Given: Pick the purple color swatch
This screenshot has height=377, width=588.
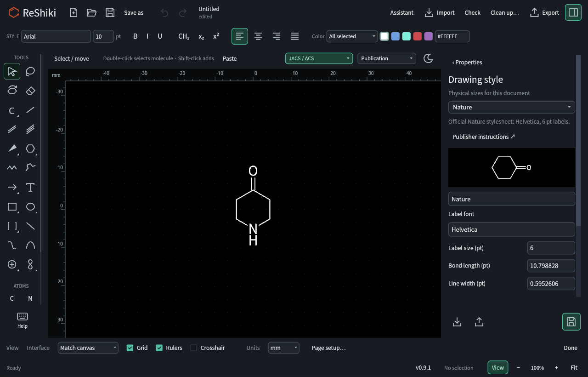Looking at the screenshot, I should (429, 36).
